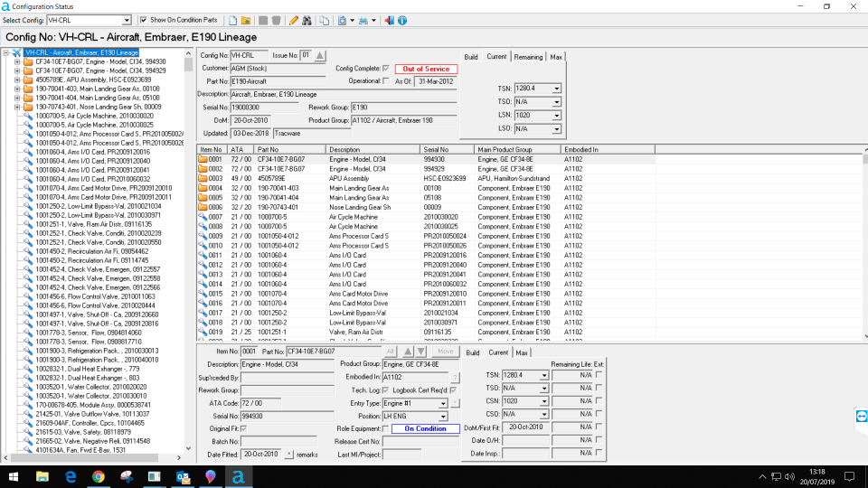
Task: Select item row 0003 APU Assembly
Action: [426, 178]
